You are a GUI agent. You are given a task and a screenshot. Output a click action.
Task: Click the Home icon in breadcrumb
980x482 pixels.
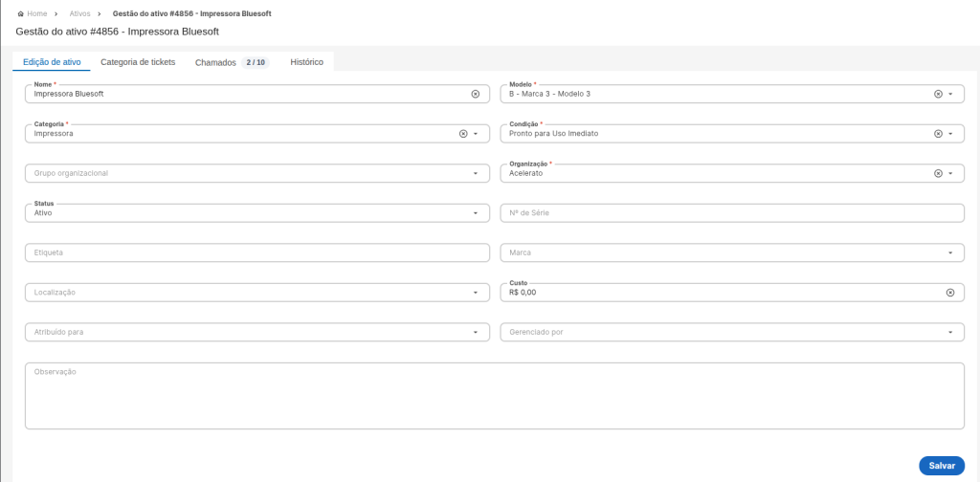tap(21, 13)
